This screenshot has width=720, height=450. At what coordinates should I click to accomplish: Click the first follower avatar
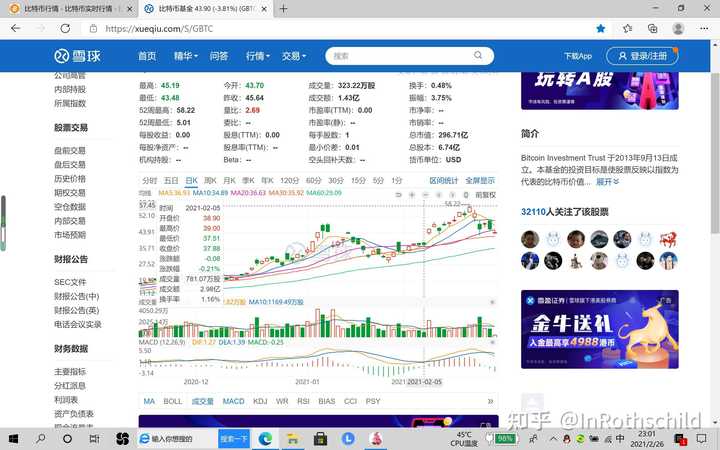click(x=530, y=239)
